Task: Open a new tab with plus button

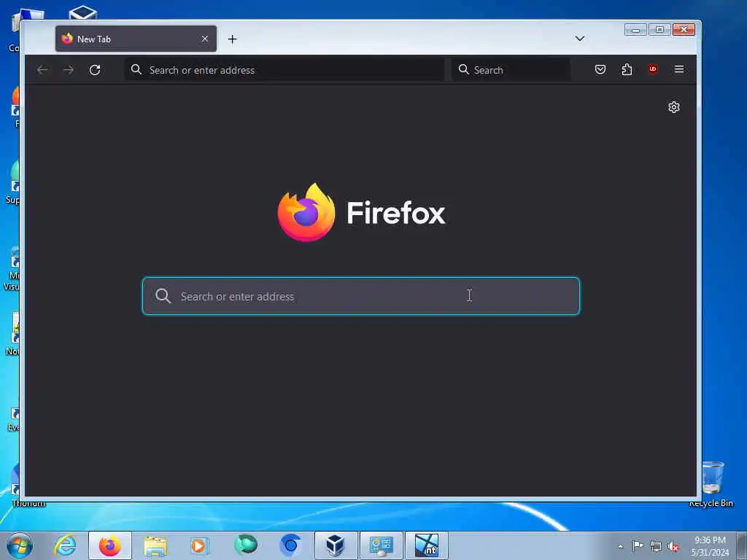Action: pos(233,39)
